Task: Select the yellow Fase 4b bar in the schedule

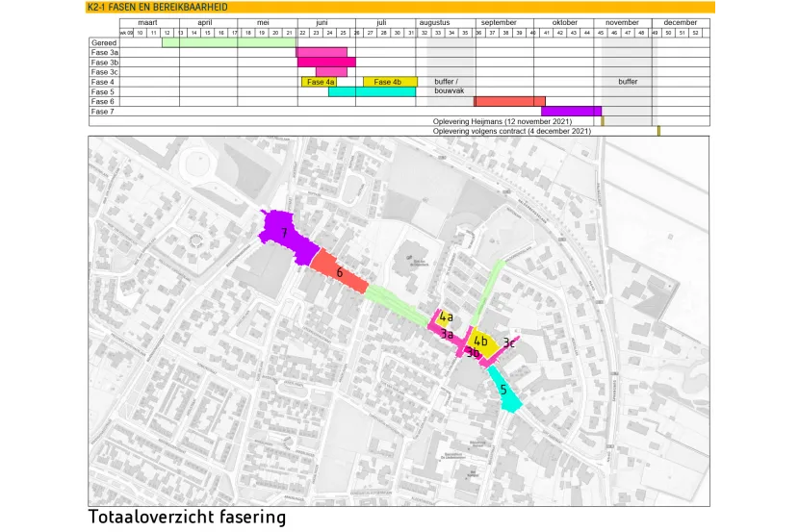Action: coord(390,82)
